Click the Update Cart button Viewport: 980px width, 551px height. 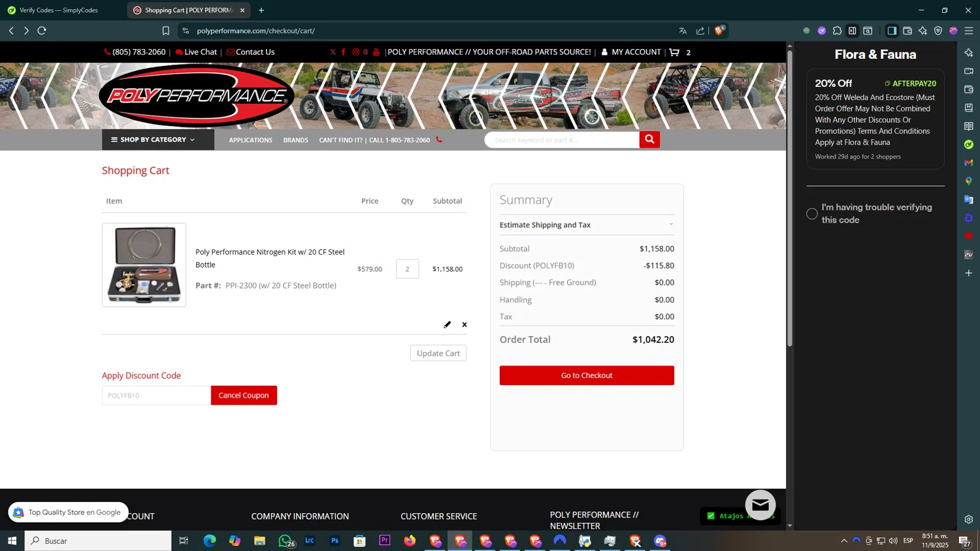coord(438,353)
